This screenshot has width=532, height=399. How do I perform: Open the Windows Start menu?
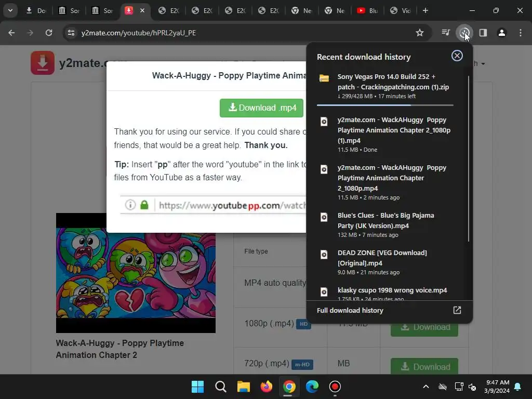point(197,387)
